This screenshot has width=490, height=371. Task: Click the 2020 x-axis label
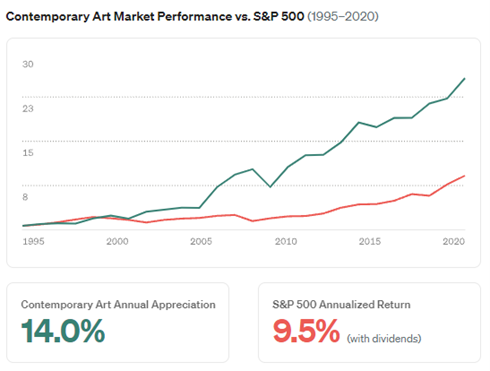point(454,241)
